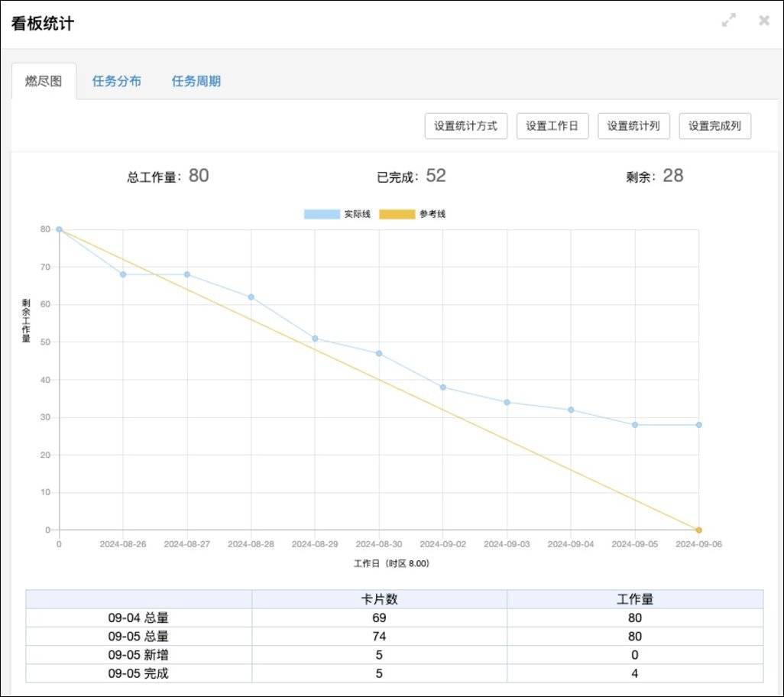784x697 pixels.
Task: Click the 设置统计方式 button
Action: pos(465,126)
